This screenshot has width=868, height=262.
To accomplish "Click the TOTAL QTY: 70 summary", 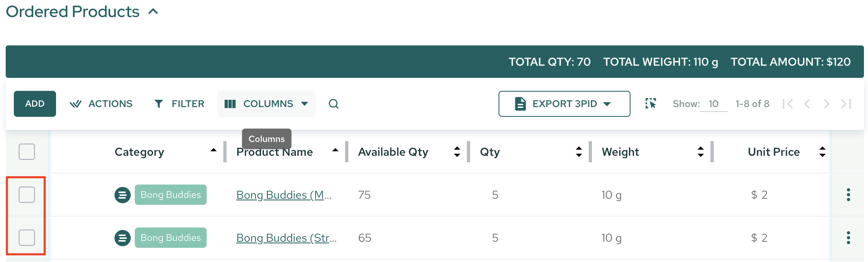I will (550, 62).
